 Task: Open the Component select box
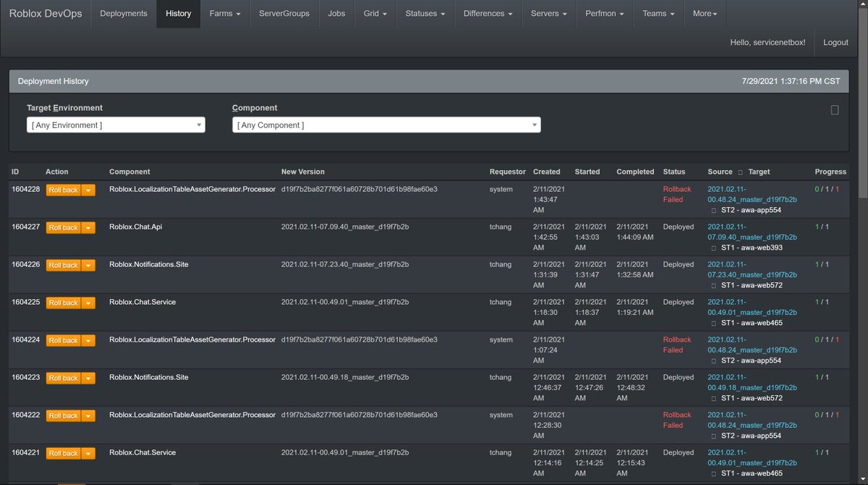pyautogui.click(x=386, y=125)
